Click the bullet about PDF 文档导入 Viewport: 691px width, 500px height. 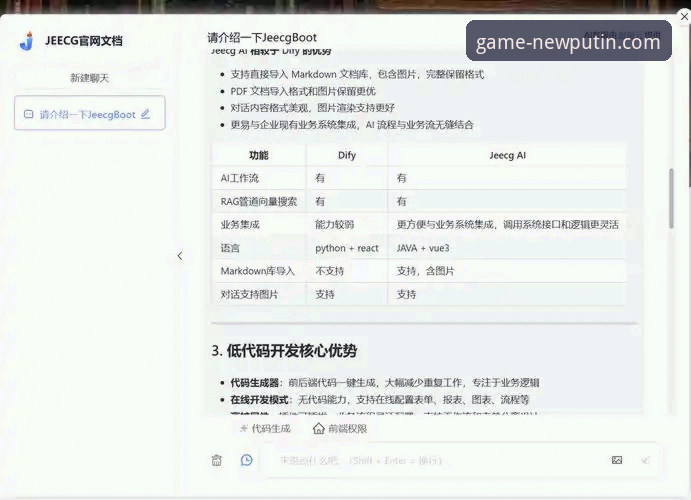303,91
